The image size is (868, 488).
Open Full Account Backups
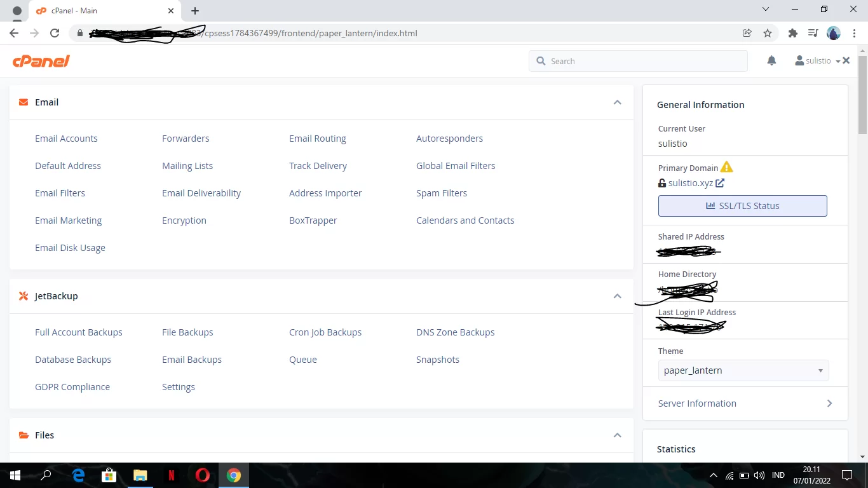click(x=79, y=332)
